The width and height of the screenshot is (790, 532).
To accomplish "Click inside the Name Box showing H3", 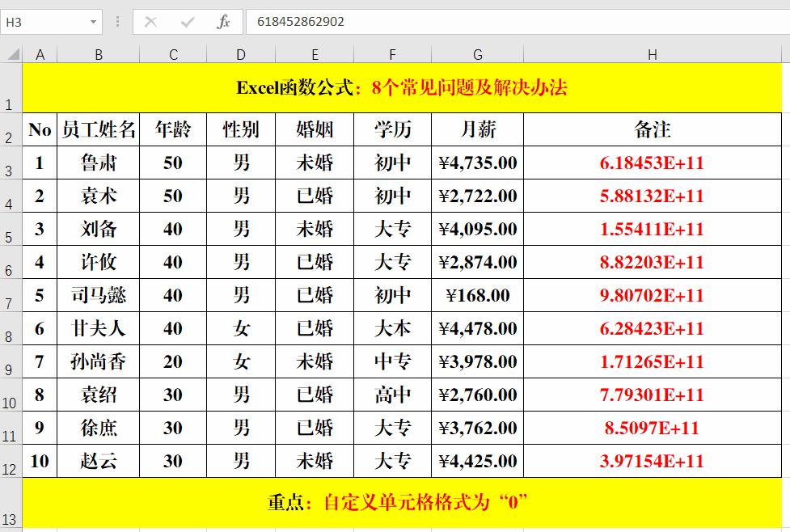I will (44, 22).
